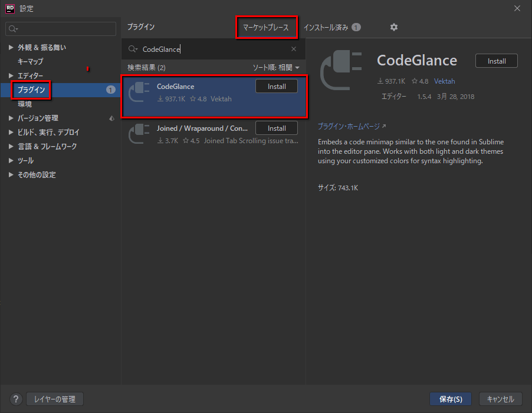The image size is (532, 413).
Task: Click the magnifier icon in the settings search box
Action: (x=13, y=29)
